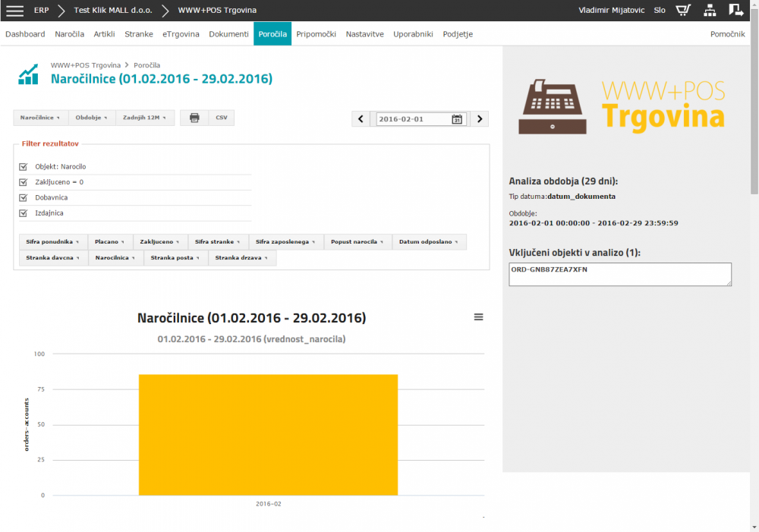The width and height of the screenshot is (759, 532).
Task: Open the chart context menu icon
Action: point(478,317)
